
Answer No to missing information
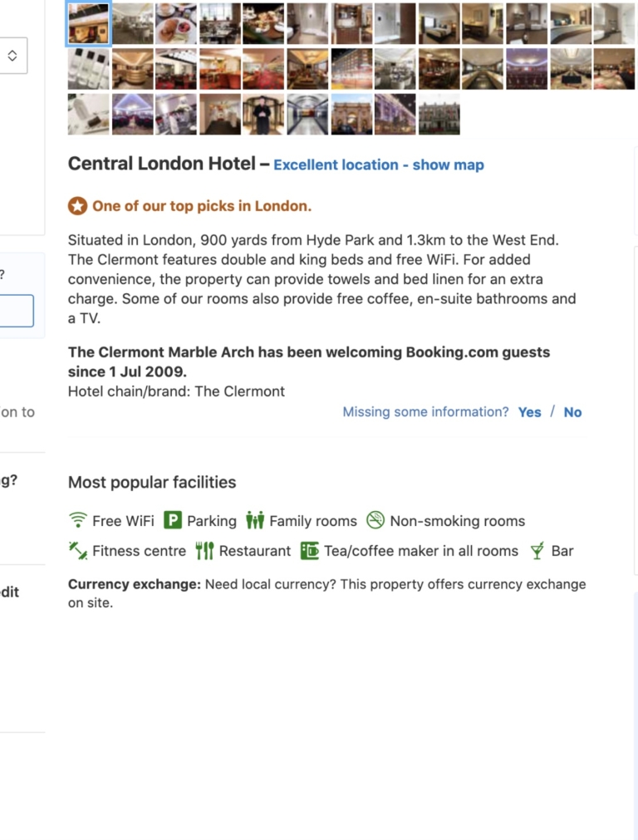572,412
